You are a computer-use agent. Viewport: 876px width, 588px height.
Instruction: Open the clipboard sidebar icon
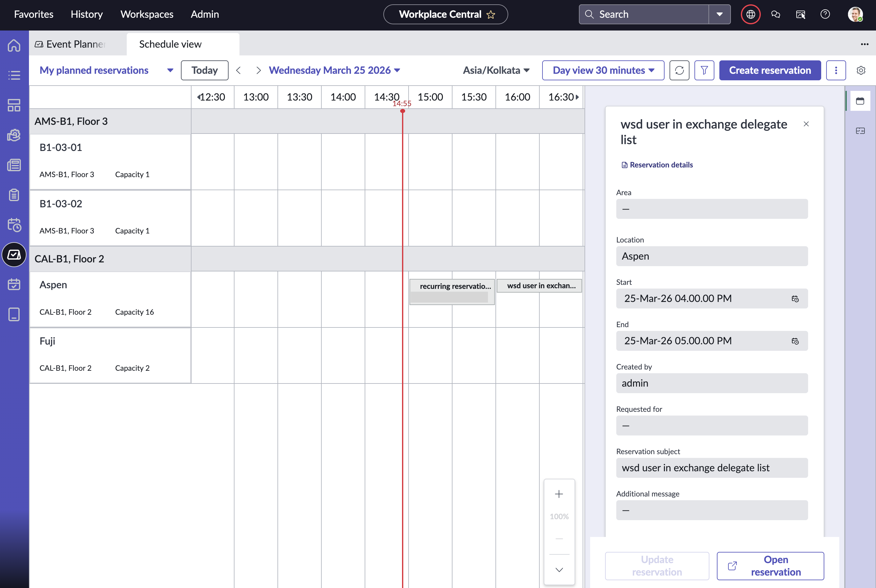click(14, 195)
